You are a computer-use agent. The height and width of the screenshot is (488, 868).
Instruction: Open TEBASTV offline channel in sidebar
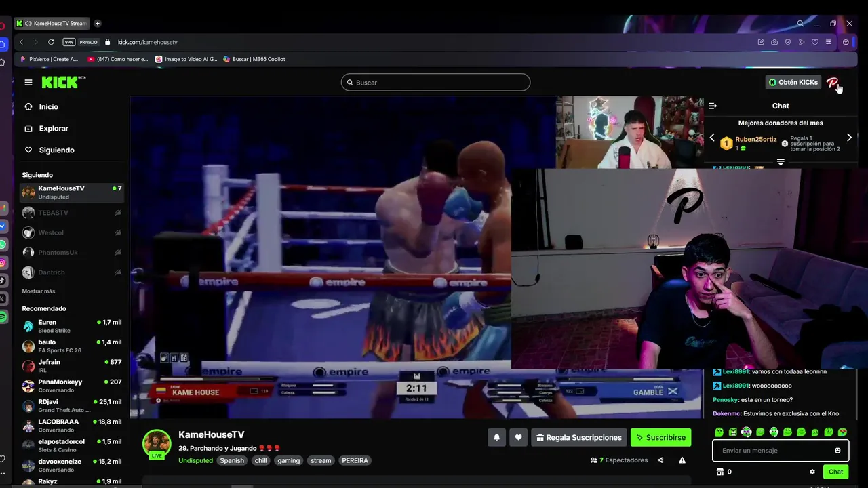[x=71, y=213]
